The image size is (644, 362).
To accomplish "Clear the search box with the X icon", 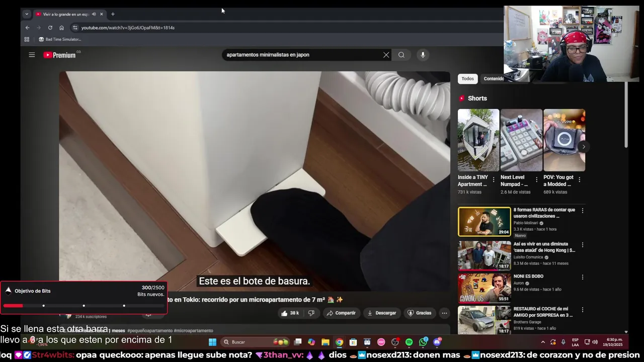I will (386, 55).
